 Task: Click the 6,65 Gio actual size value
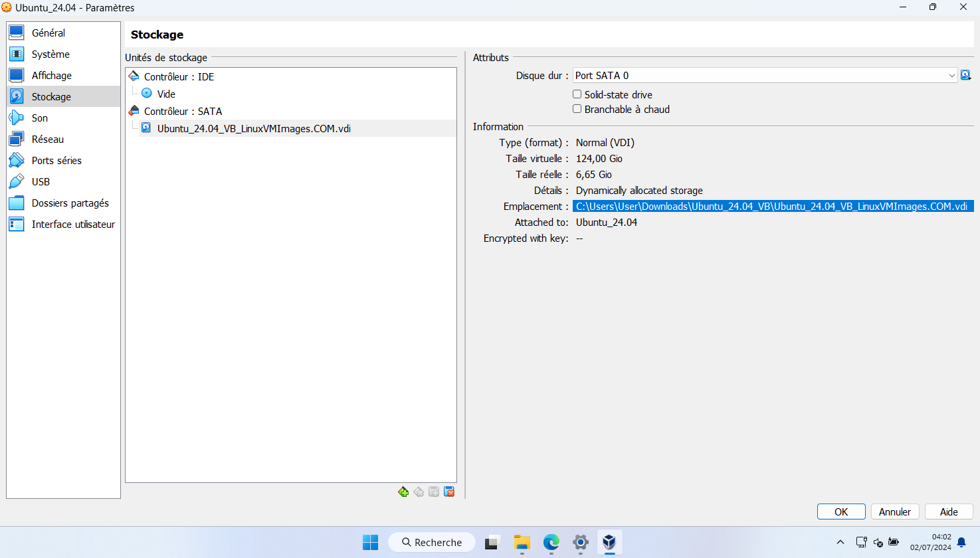tap(594, 174)
